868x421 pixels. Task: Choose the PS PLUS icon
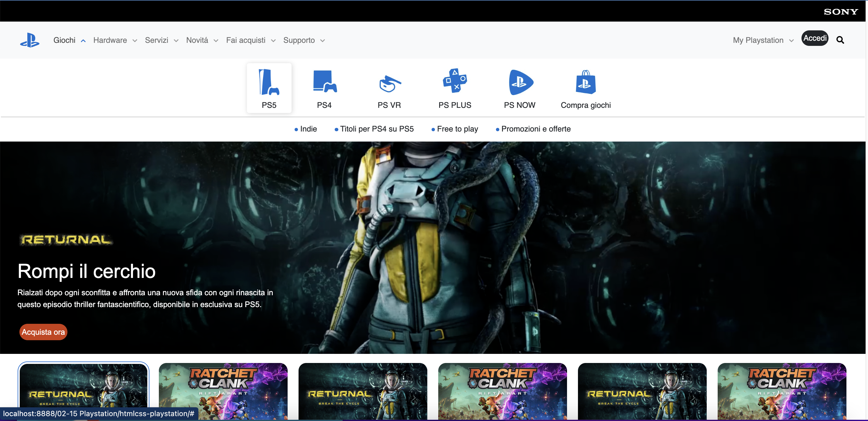(455, 81)
